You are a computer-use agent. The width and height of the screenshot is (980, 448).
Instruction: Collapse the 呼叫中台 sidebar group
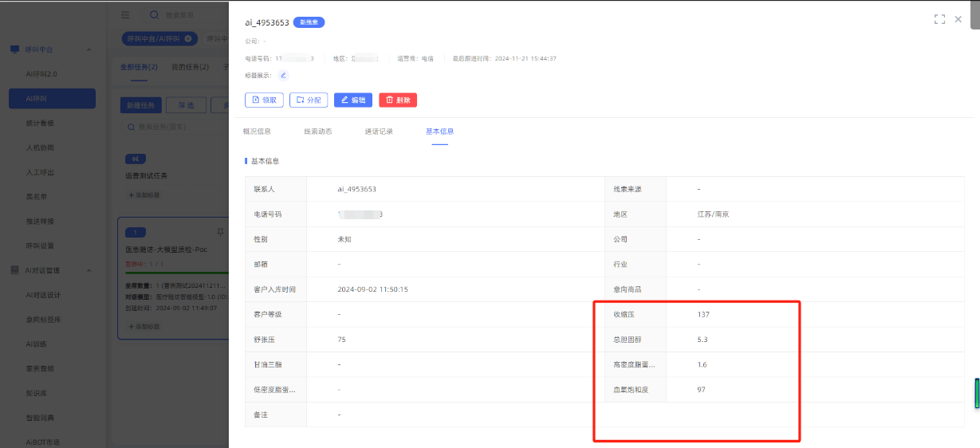click(89, 49)
